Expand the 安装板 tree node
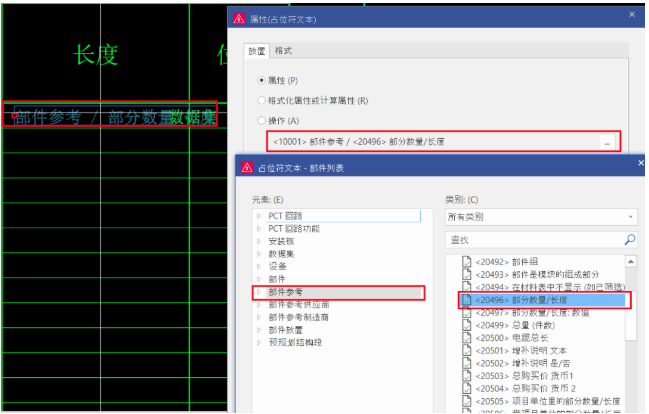The width and height of the screenshot is (649, 414). pyautogui.click(x=259, y=241)
